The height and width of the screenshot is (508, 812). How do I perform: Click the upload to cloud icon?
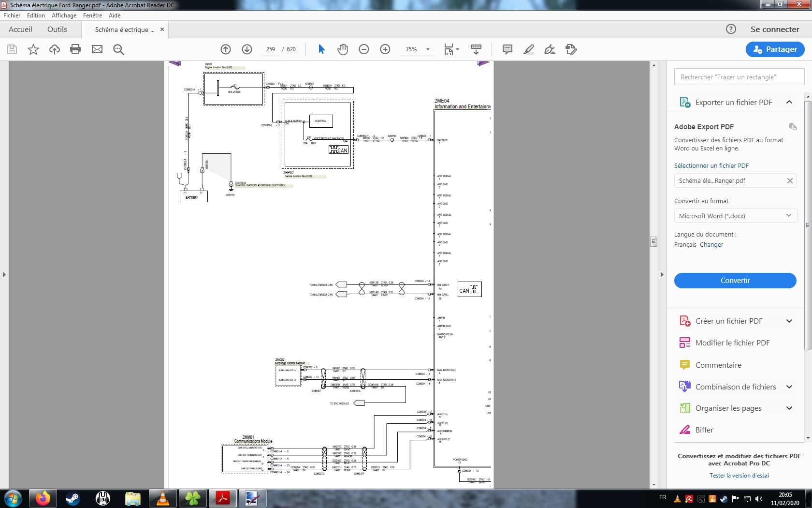(x=55, y=49)
